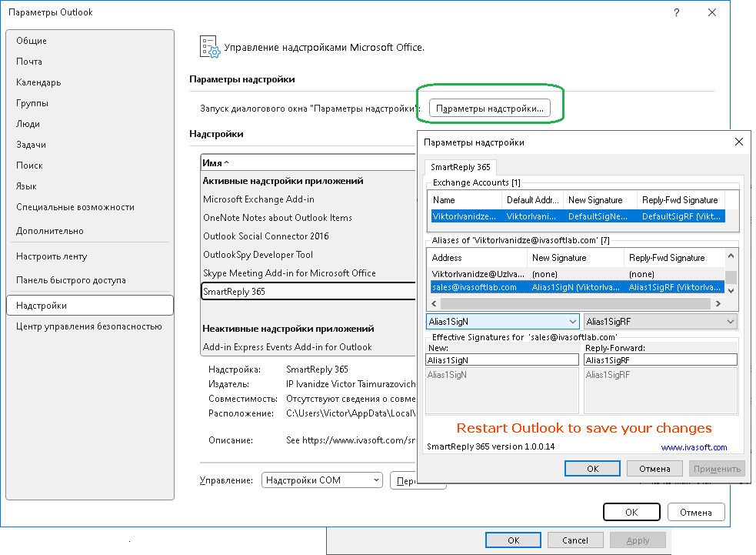Screen dimensions: 756x555
Task: Select the ViktorIvanidze@Uzlva... alias row
Action: pyautogui.click(x=576, y=274)
